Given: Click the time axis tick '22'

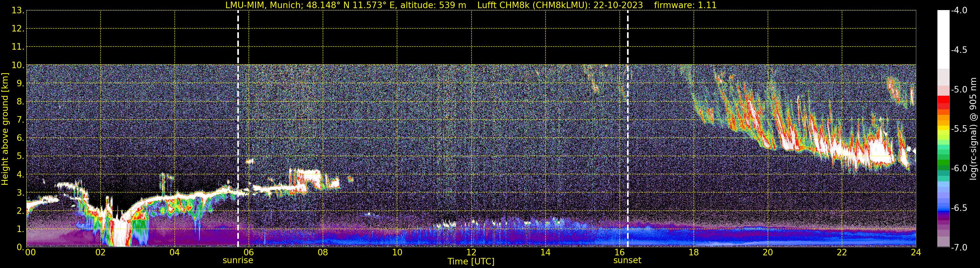Looking at the screenshot, I should click(x=842, y=252).
